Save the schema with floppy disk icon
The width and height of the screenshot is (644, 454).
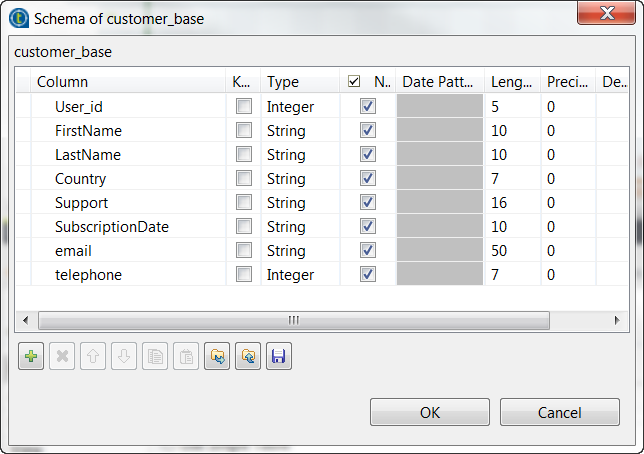coord(279,357)
